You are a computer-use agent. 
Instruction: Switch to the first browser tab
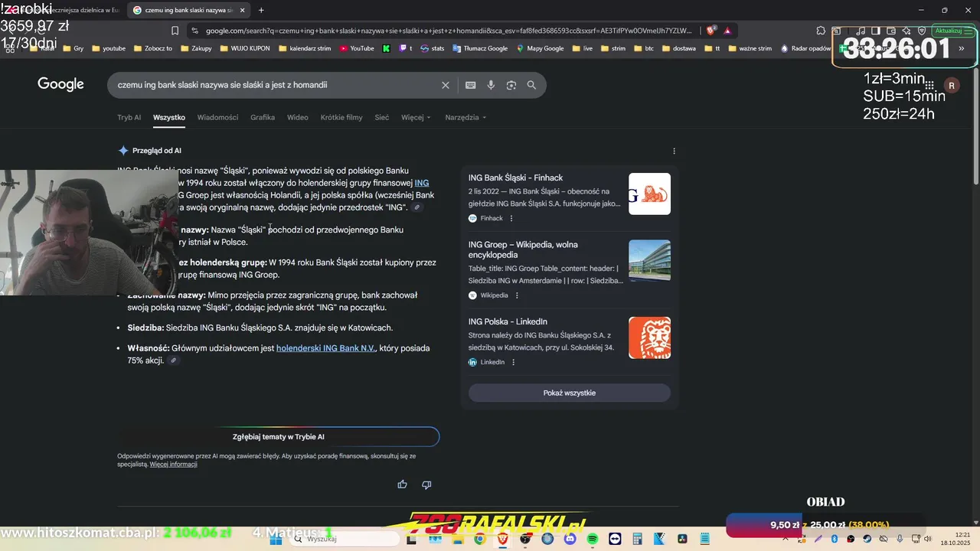point(61,10)
